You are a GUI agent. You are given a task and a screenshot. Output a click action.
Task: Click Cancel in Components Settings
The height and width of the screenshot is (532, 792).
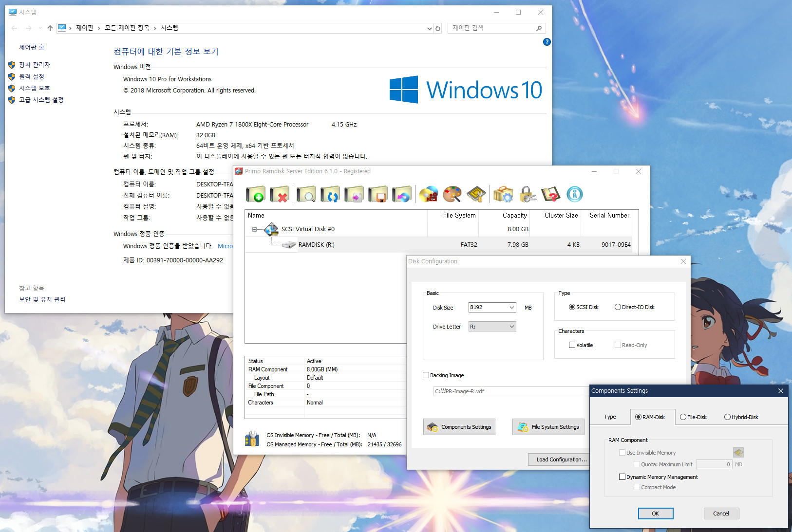(x=721, y=514)
